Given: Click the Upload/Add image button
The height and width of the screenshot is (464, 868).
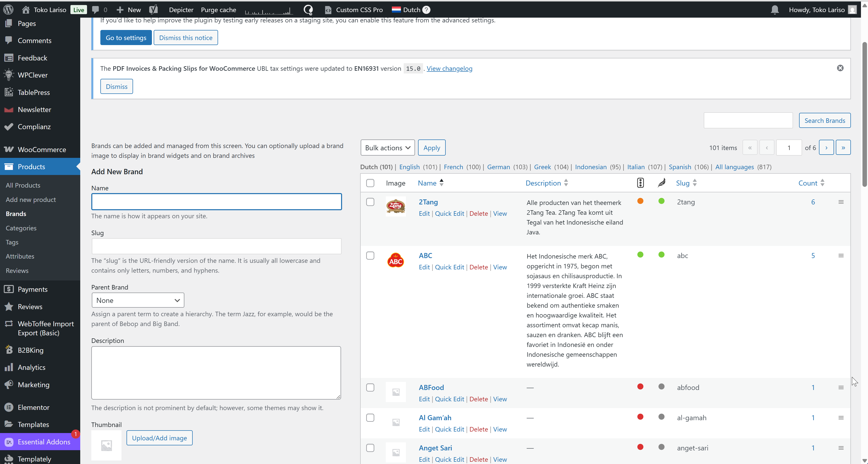Looking at the screenshot, I should point(159,438).
